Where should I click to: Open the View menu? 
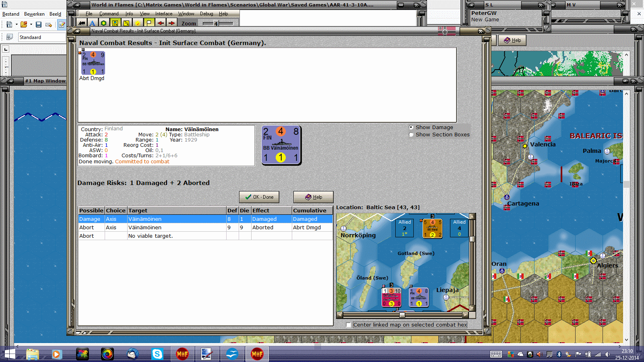(x=144, y=14)
